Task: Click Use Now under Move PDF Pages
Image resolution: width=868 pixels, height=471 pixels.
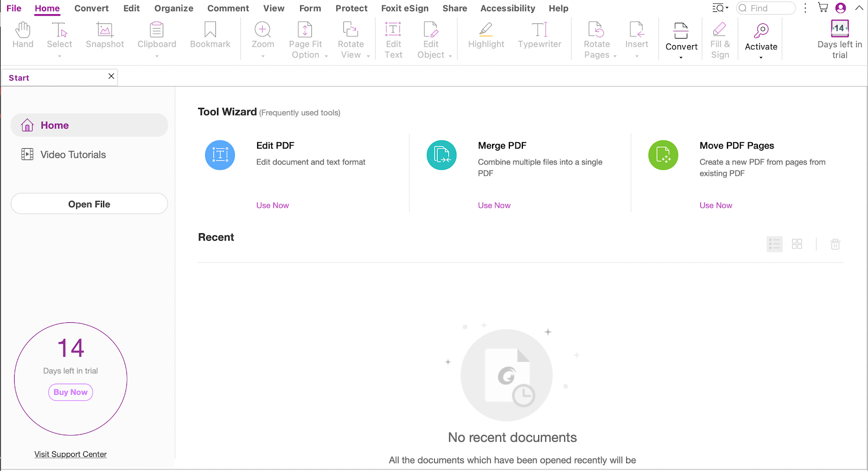Action: point(716,205)
